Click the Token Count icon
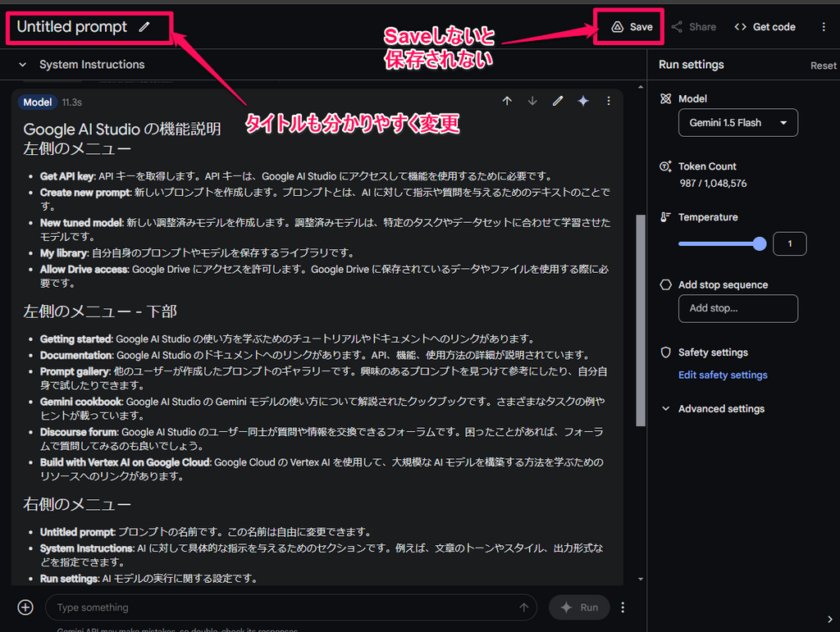Viewport: 840px width, 632px height. click(665, 166)
